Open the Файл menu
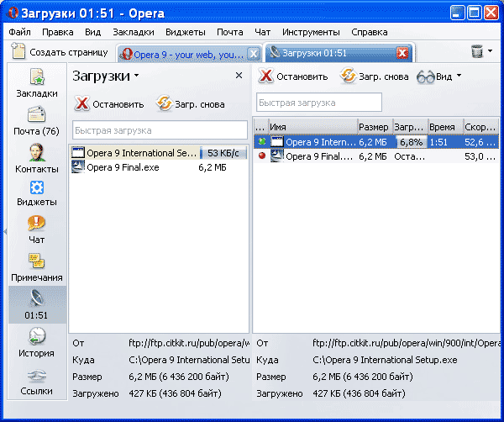This screenshot has width=504, height=422. pyautogui.click(x=19, y=32)
